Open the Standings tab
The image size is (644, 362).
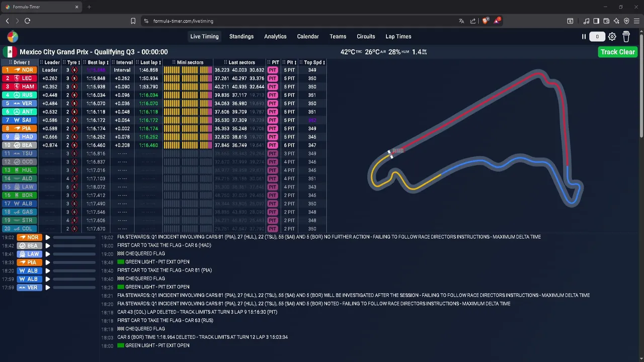tap(242, 37)
